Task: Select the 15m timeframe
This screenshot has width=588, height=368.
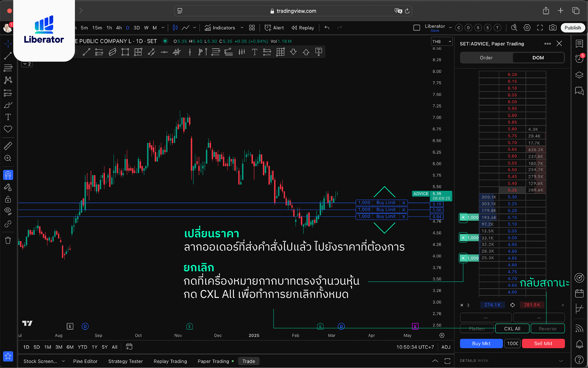Action: tap(97, 28)
